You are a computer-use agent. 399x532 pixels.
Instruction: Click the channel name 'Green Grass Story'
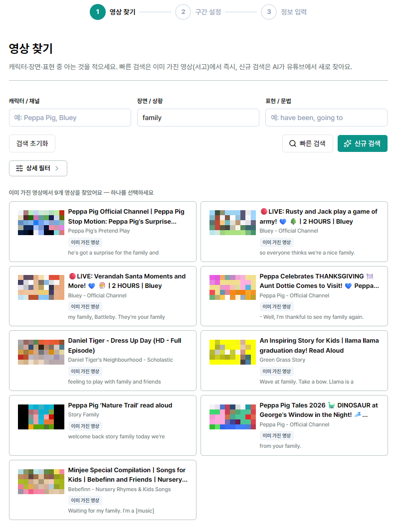click(x=282, y=360)
